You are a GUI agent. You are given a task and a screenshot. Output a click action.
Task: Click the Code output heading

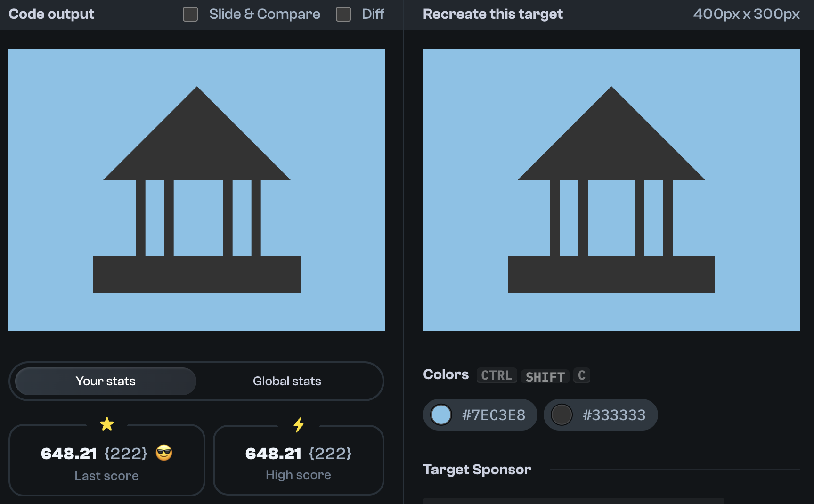(x=51, y=14)
